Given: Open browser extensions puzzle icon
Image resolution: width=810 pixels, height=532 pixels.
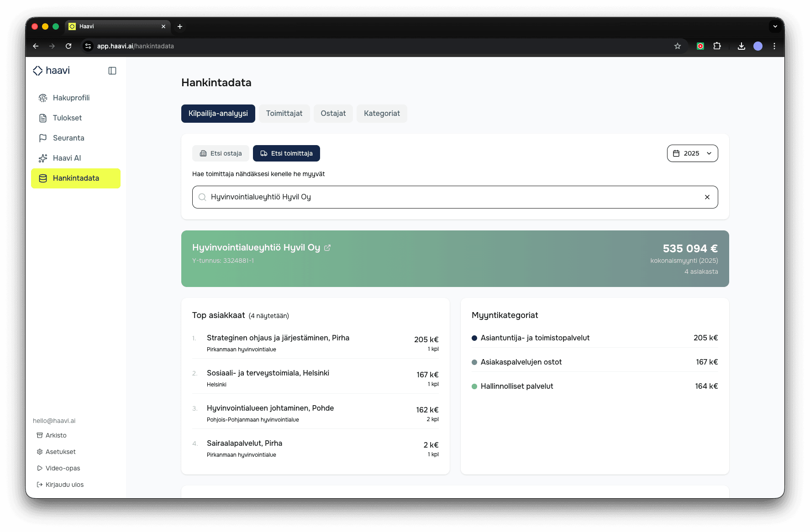Looking at the screenshot, I should coord(717,46).
